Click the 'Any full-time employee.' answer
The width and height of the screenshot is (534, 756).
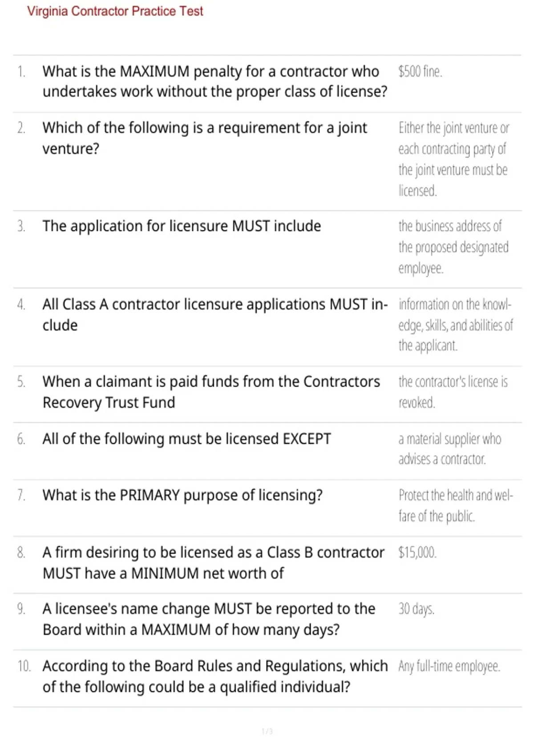point(449,666)
